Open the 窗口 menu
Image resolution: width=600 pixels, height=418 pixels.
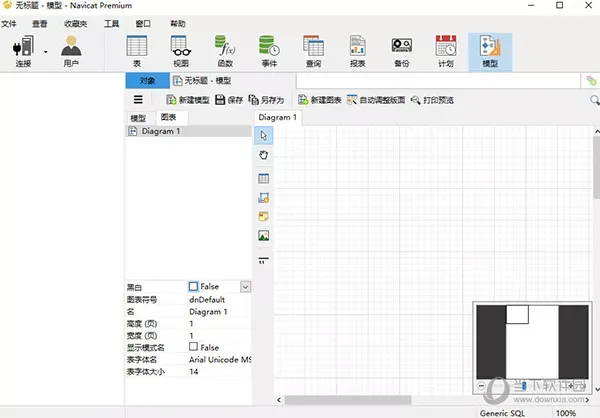143,24
